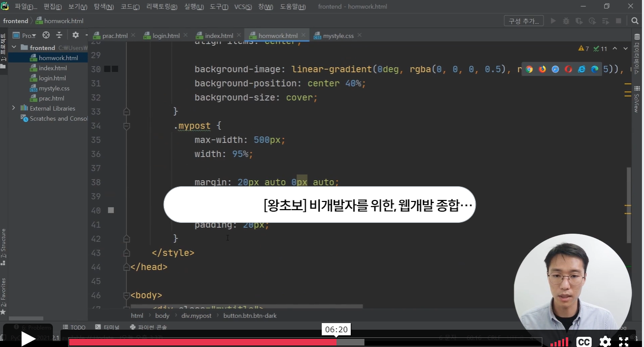644x347 pixels.
Task: Open the 창 (Window) menu
Action: pos(265,7)
